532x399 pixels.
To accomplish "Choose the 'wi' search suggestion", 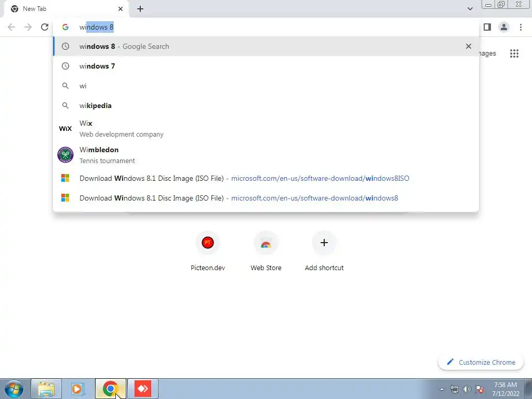I will tap(266, 86).
